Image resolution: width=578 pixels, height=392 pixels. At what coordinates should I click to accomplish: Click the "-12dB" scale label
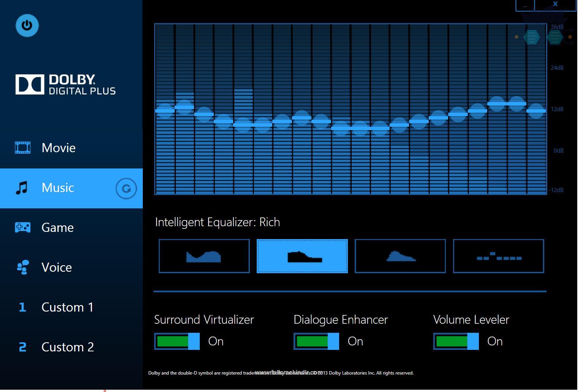click(x=556, y=190)
